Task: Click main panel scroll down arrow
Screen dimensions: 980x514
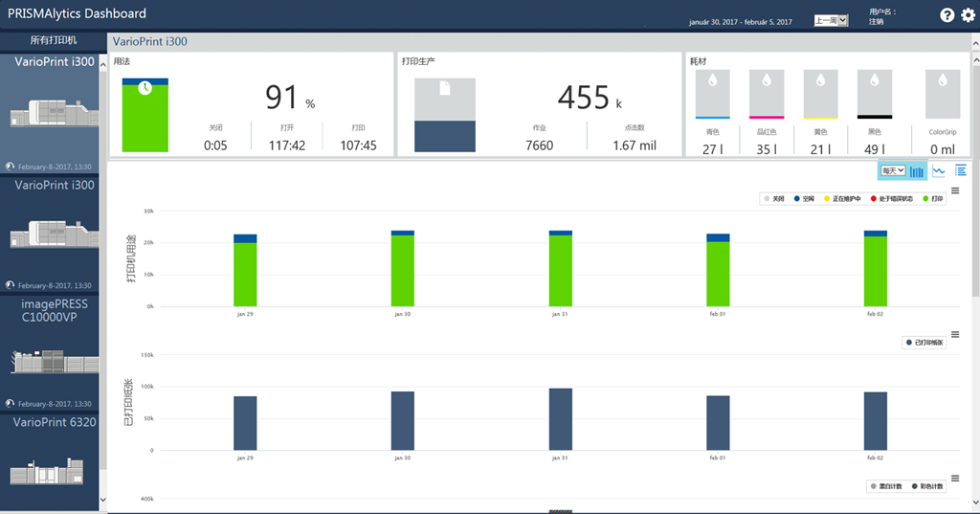Action: click(x=975, y=501)
